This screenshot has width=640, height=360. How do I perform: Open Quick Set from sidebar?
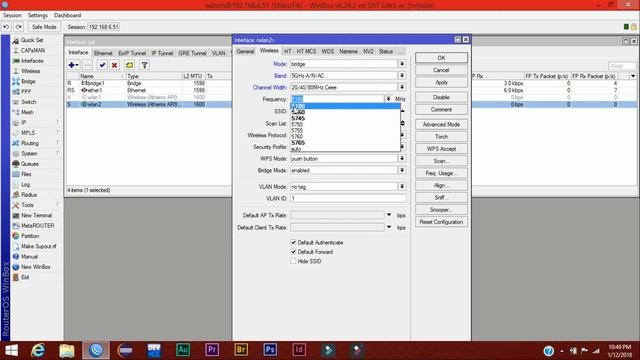pos(32,40)
